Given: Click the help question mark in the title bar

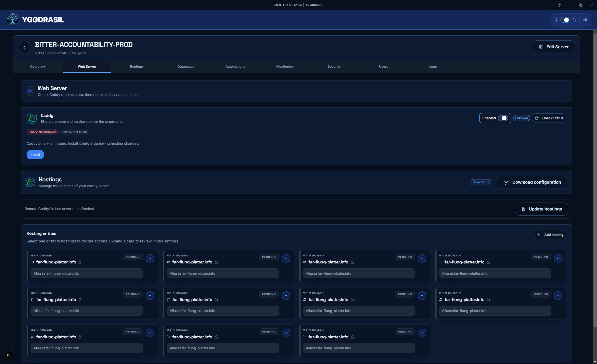Looking at the screenshot, I should tap(559, 5).
